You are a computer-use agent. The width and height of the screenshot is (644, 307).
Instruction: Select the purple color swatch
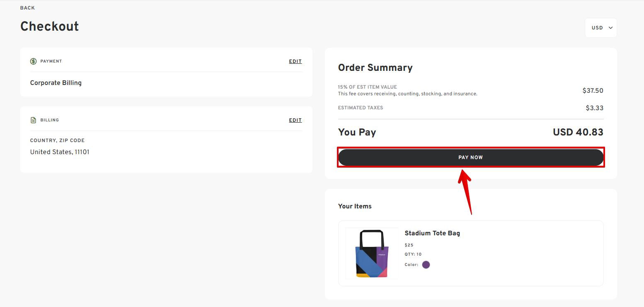click(x=426, y=265)
